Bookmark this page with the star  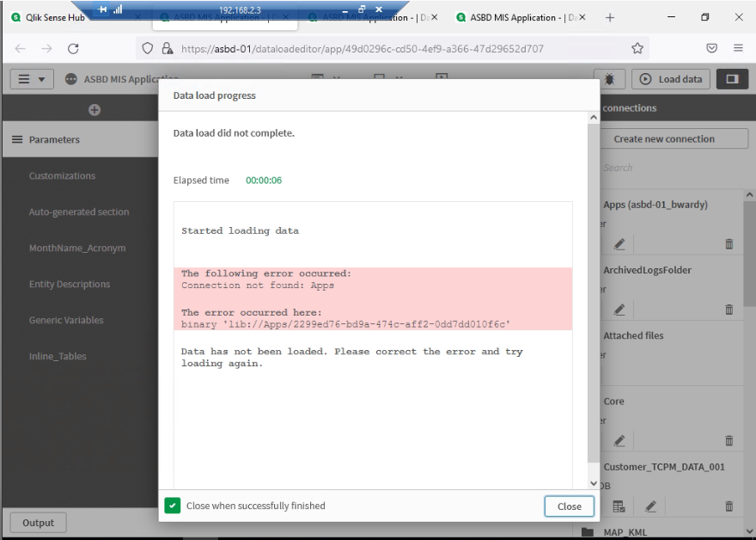pyautogui.click(x=637, y=48)
